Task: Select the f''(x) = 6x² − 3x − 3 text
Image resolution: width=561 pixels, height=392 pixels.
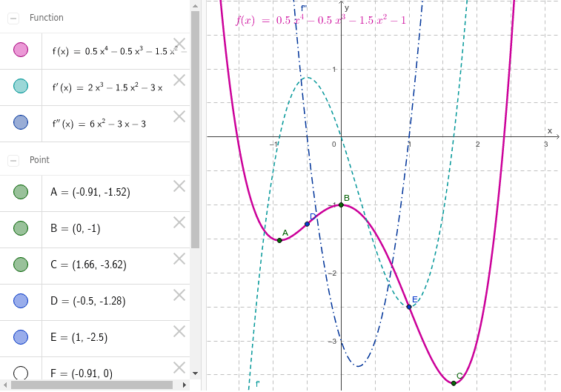Action: [x=99, y=124]
